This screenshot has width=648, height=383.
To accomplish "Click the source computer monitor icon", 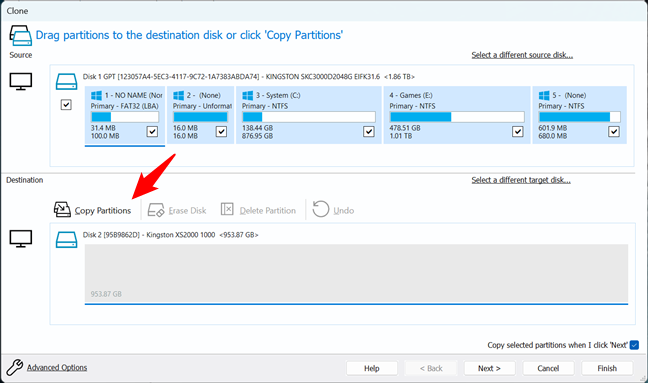I will [21, 81].
